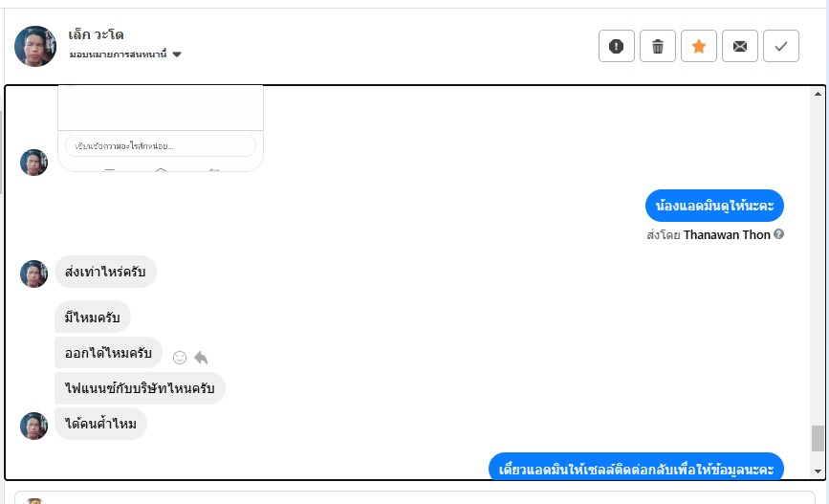Click sender name Thanawan Thon
This screenshot has height=504, width=829.
[x=727, y=234]
